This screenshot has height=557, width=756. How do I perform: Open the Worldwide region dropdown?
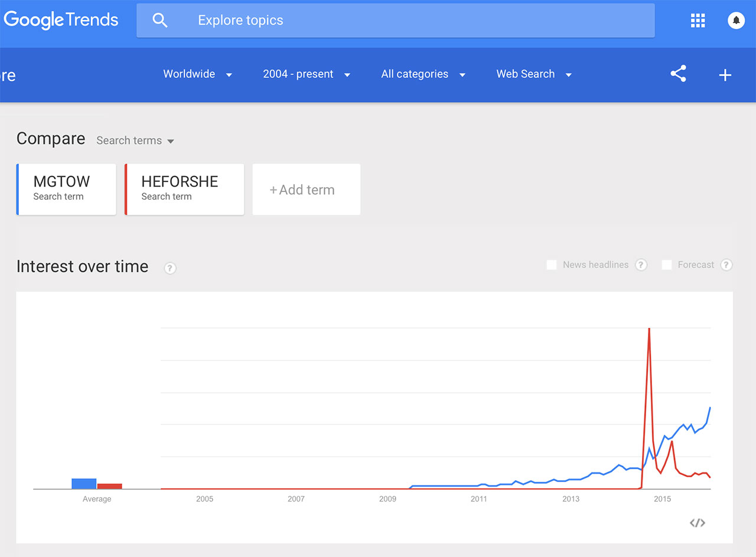pyautogui.click(x=197, y=74)
